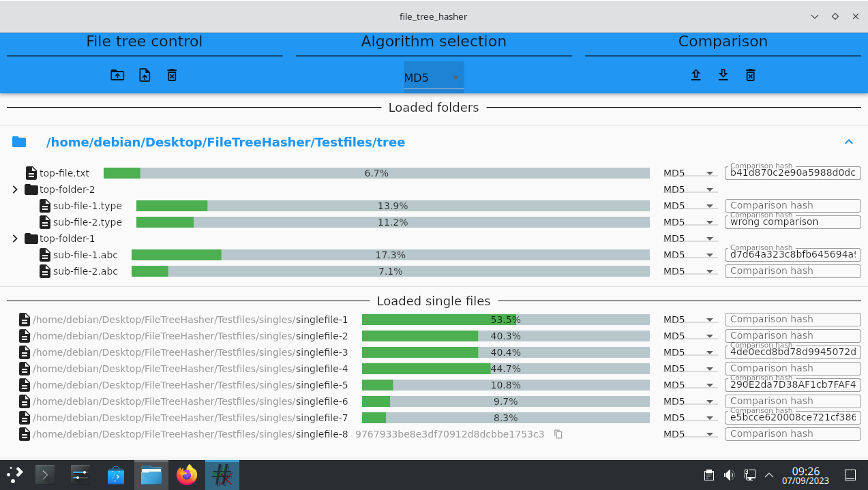Click the blue folder icon beside tree path
Screen dimensions: 868x490
pos(19,142)
